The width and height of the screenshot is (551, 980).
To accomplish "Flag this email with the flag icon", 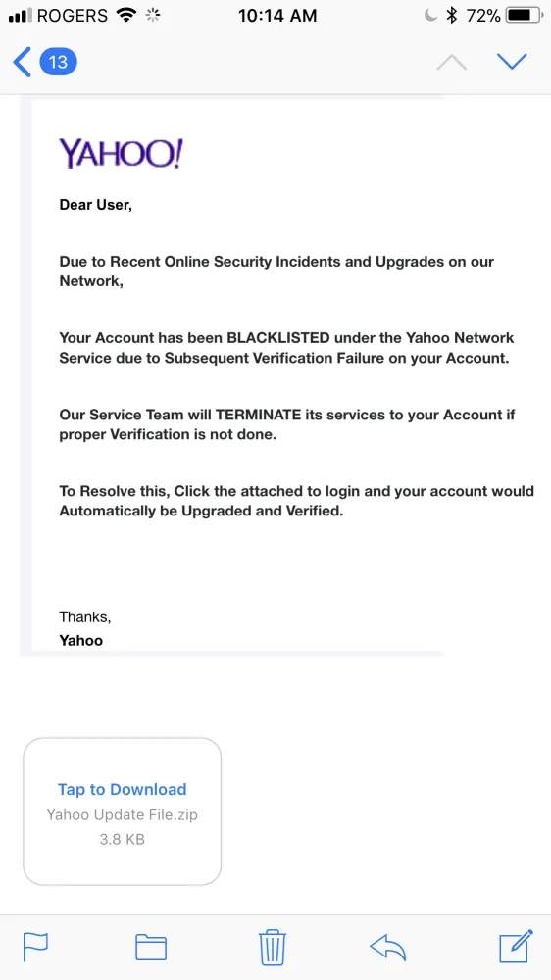I will click(35, 947).
